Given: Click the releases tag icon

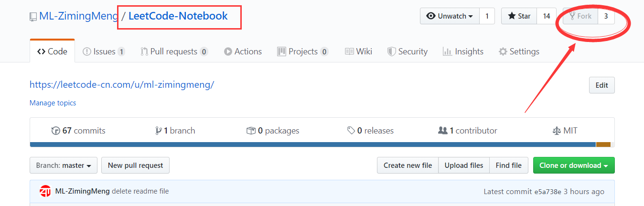Looking at the screenshot, I should pos(351,131).
